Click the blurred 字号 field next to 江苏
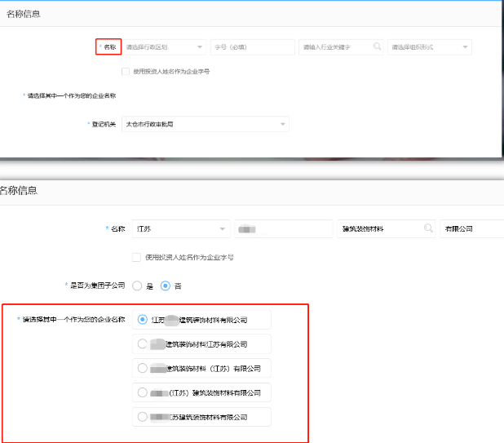 [x=282, y=229]
